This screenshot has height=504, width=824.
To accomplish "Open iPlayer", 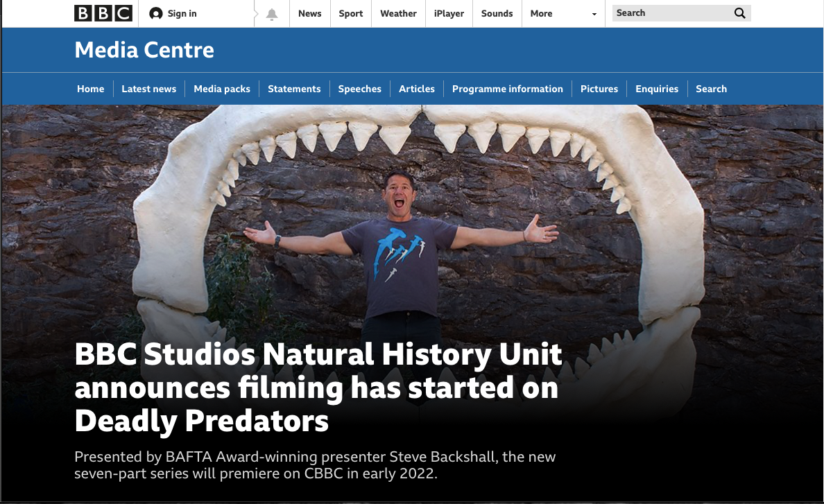I will click(x=449, y=14).
